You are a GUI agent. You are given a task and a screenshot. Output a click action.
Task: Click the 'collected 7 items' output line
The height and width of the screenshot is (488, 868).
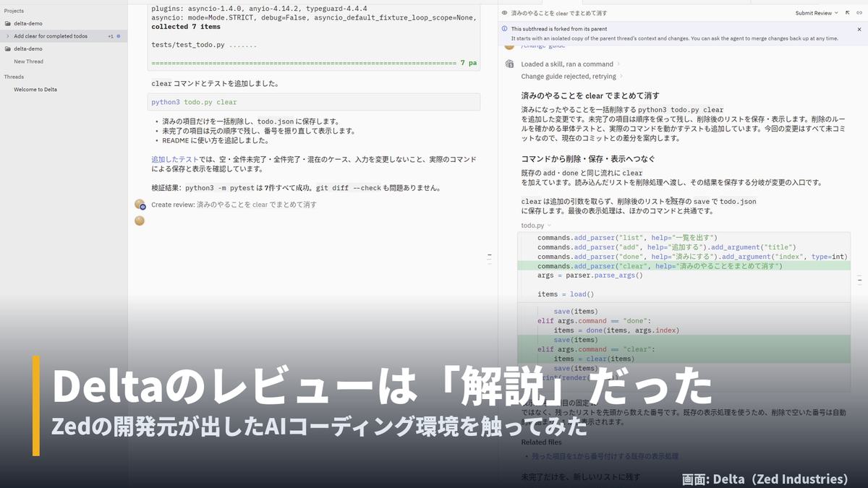(x=186, y=27)
